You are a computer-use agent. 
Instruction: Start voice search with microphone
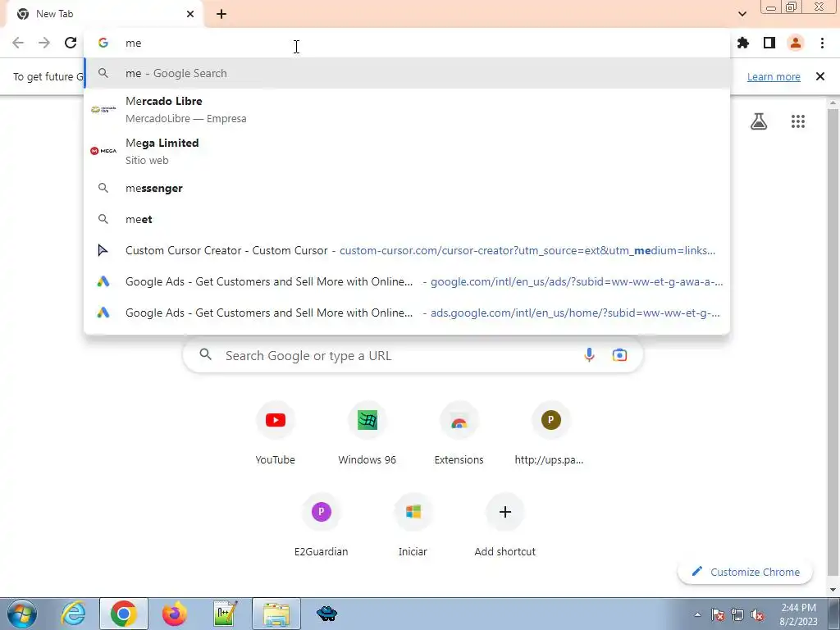pyautogui.click(x=589, y=355)
